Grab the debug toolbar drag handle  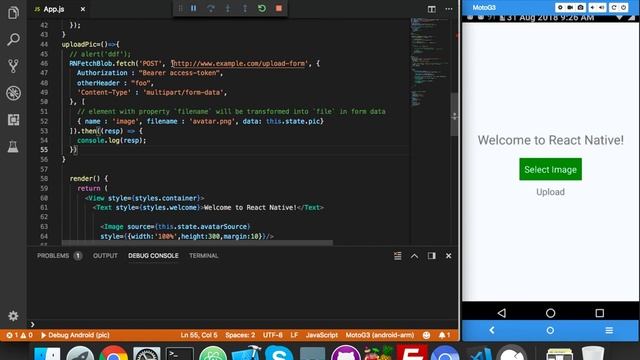click(x=180, y=8)
